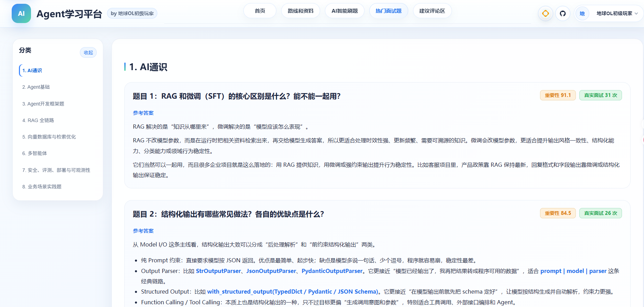Click the StrOutputParser code term
This screenshot has height=307, width=644.
(218, 271)
